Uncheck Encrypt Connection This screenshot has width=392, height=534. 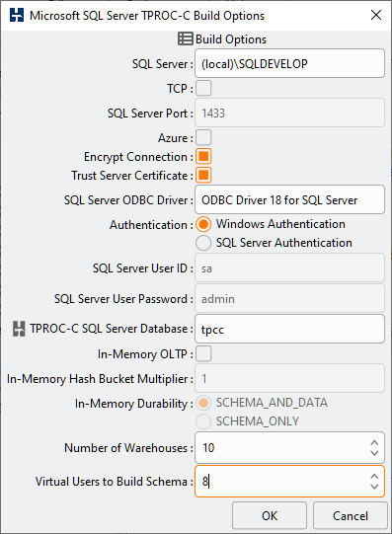[203, 157]
